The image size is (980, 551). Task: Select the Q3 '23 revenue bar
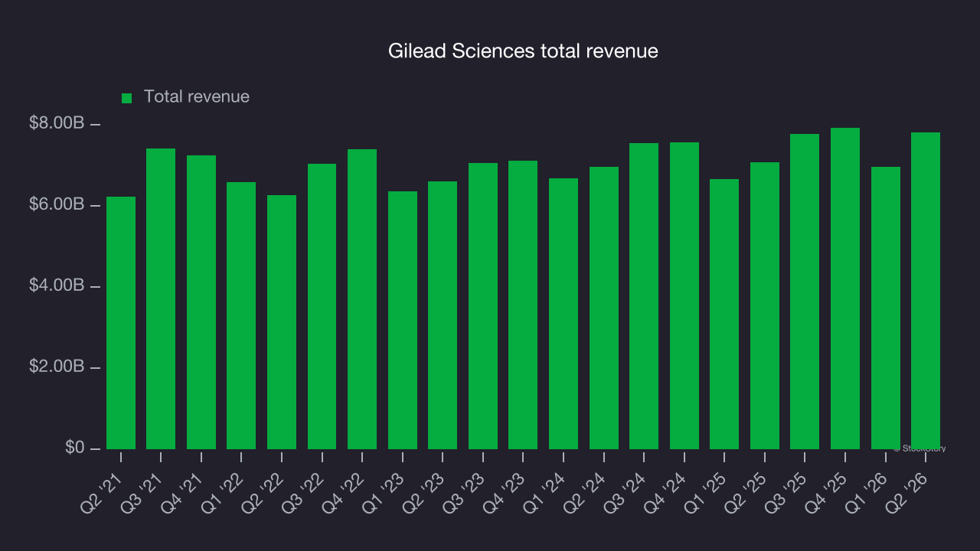483,306
